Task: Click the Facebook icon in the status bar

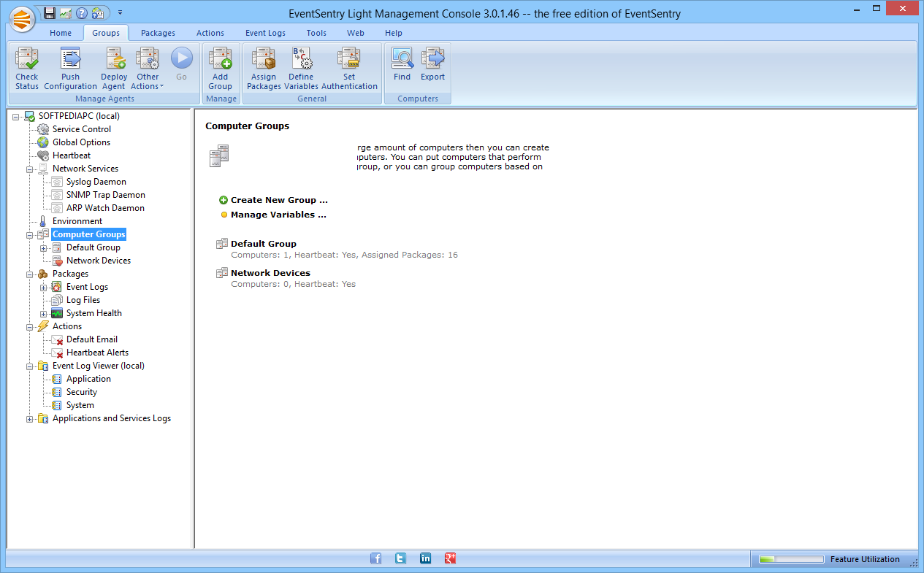Action: [375, 558]
